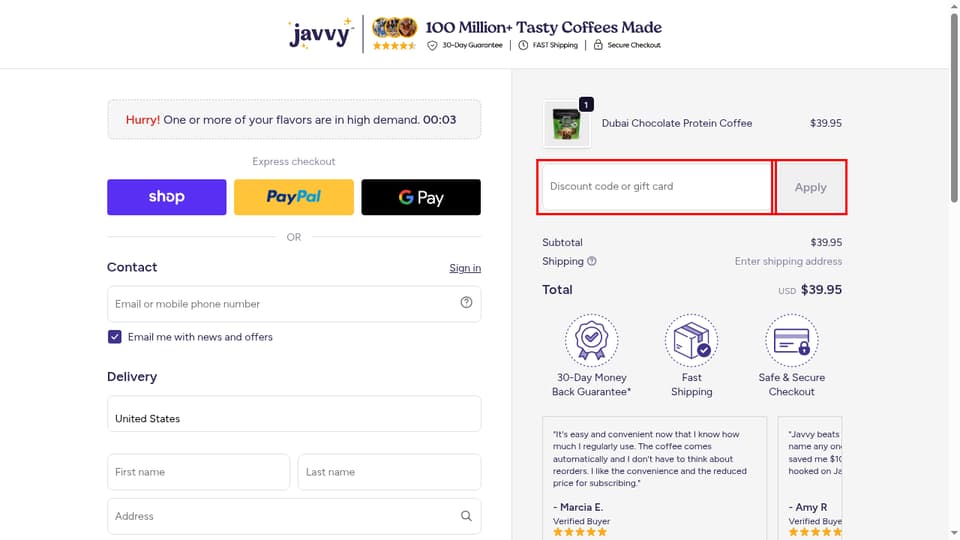Click the star rating under customer photos
The height and width of the screenshot is (540, 960).
click(394, 45)
